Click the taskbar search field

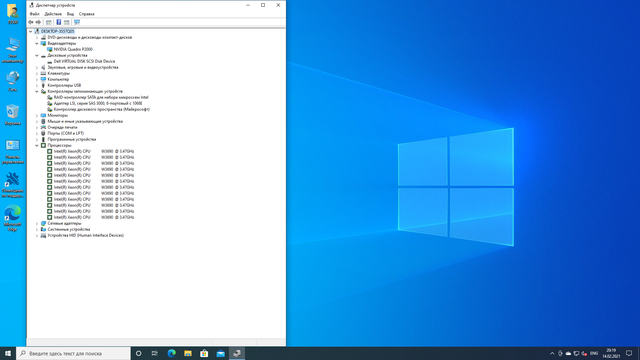point(73,353)
